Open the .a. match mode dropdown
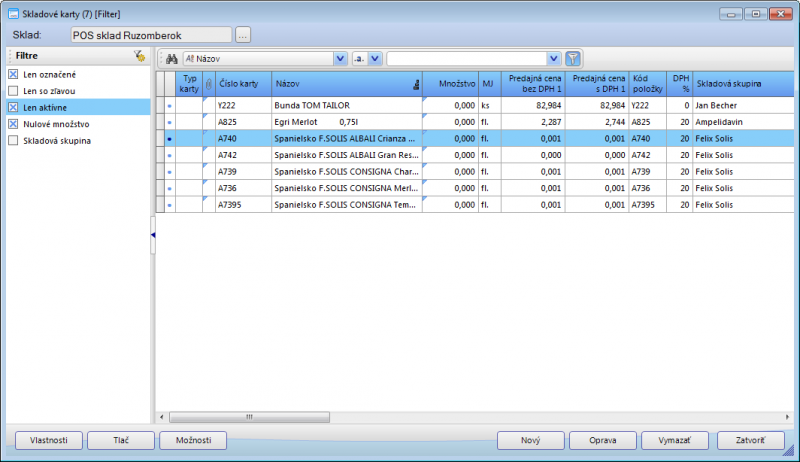This screenshot has height=462, width=800. coord(375,59)
